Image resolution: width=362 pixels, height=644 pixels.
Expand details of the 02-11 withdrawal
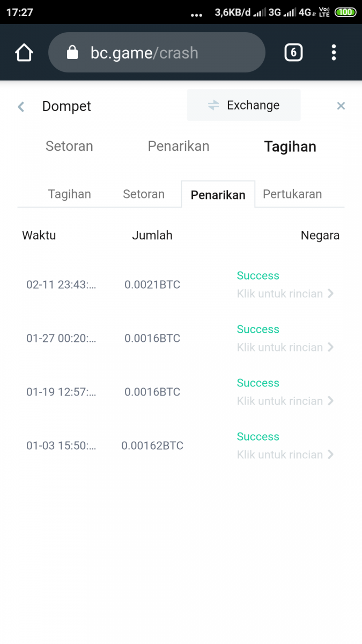click(x=285, y=294)
